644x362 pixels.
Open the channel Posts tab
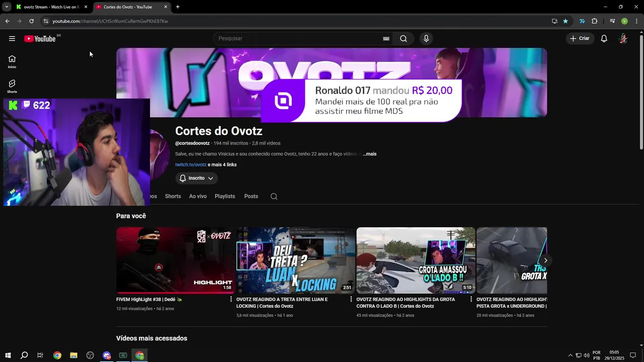251,197
